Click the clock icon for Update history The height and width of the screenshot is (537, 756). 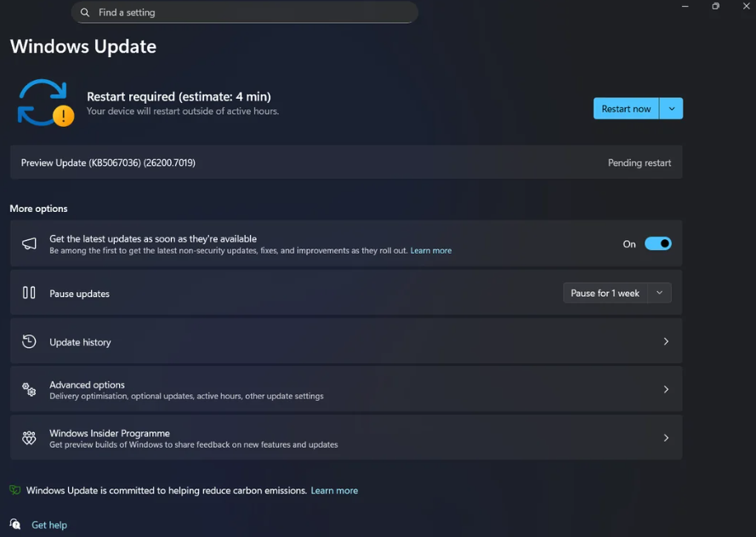[29, 341]
